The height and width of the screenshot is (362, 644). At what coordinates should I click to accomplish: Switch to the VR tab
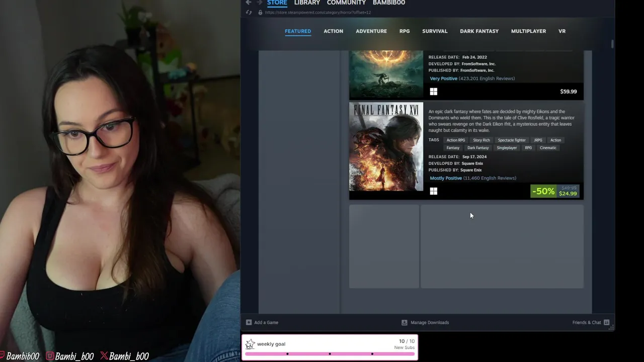(562, 31)
